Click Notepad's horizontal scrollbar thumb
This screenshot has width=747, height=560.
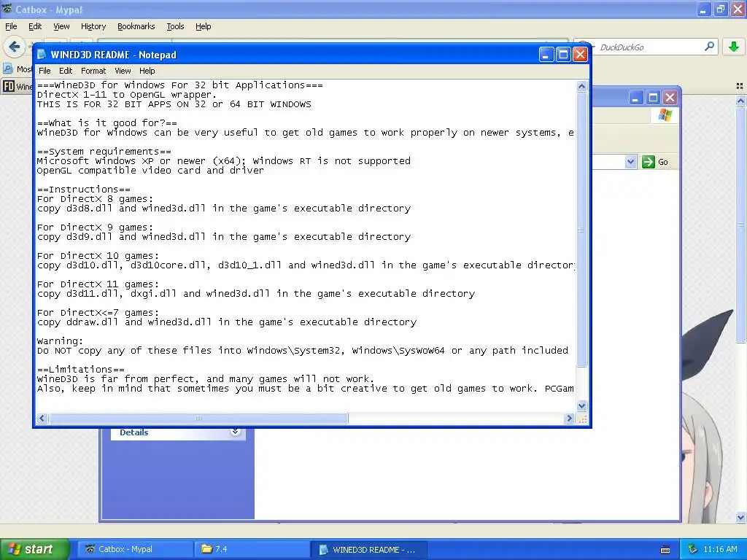point(198,418)
